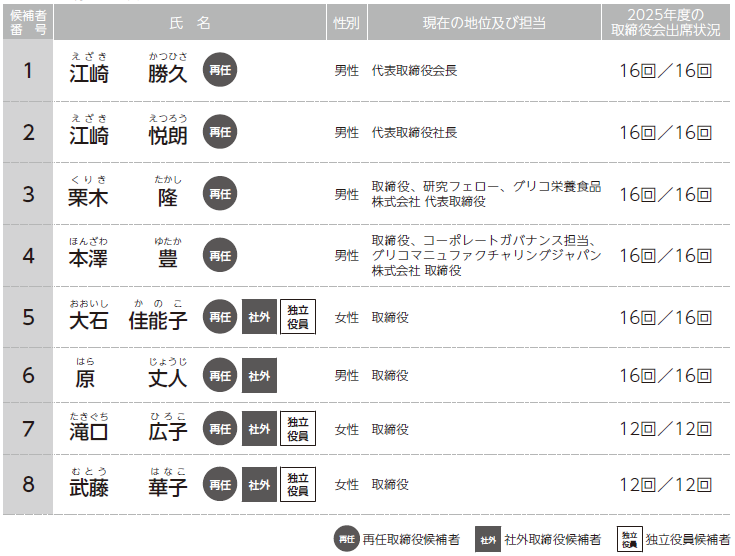Viewport: 735px width, 556px height.
Task: Click 代表取締役会長 position text
Action: [x=414, y=71]
